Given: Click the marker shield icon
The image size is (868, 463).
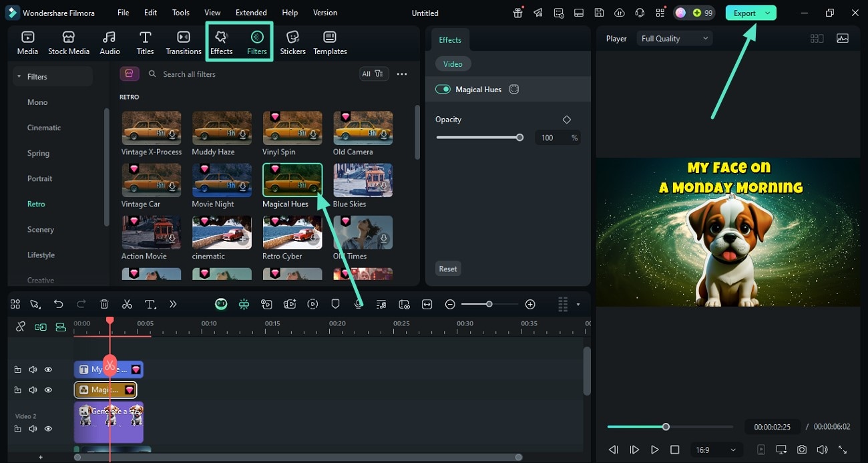Looking at the screenshot, I should tap(335, 304).
